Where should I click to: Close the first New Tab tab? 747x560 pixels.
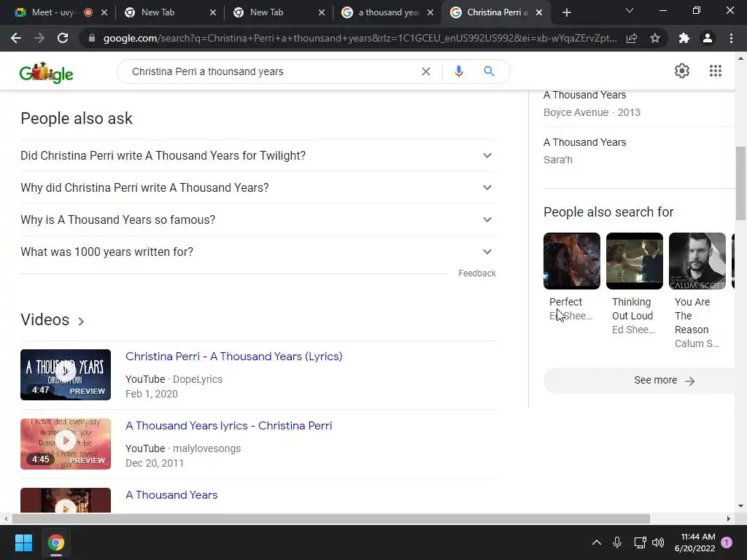coord(213,12)
